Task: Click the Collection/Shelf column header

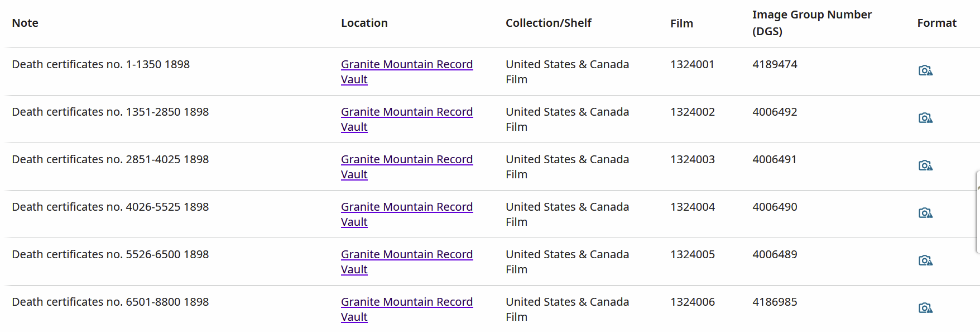Action: 548,23
